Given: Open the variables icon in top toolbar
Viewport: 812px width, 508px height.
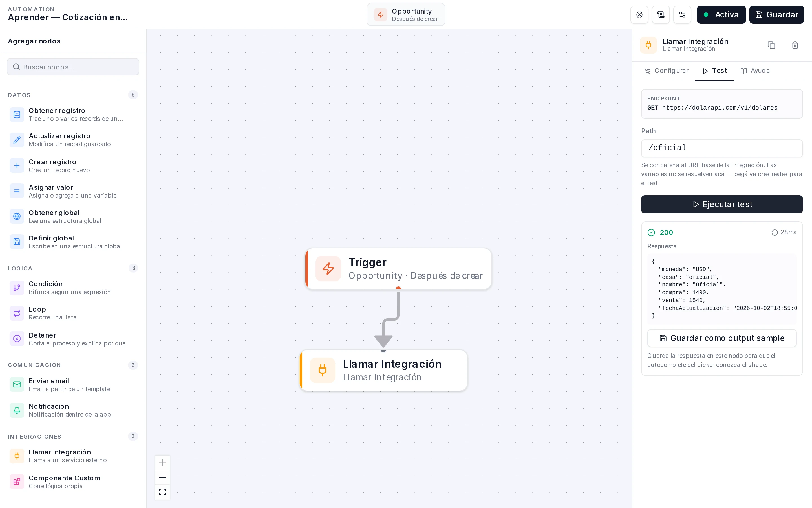Looking at the screenshot, I should click(639, 14).
